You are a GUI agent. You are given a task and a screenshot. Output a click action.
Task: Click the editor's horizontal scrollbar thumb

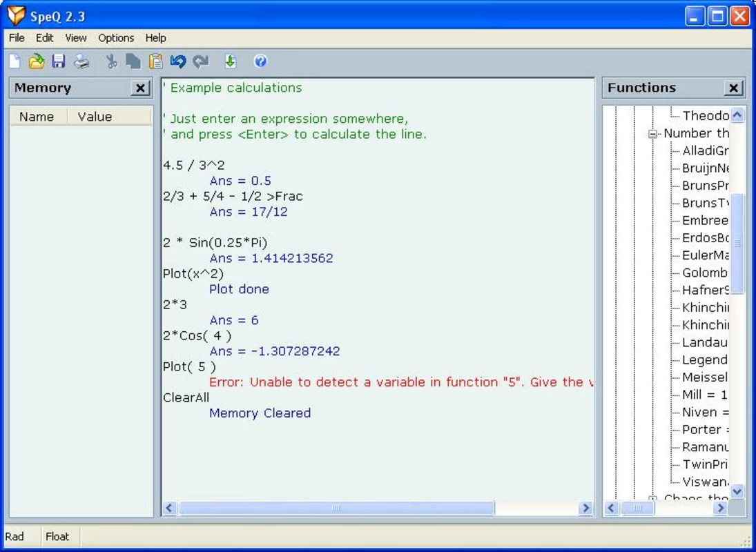(336, 508)
